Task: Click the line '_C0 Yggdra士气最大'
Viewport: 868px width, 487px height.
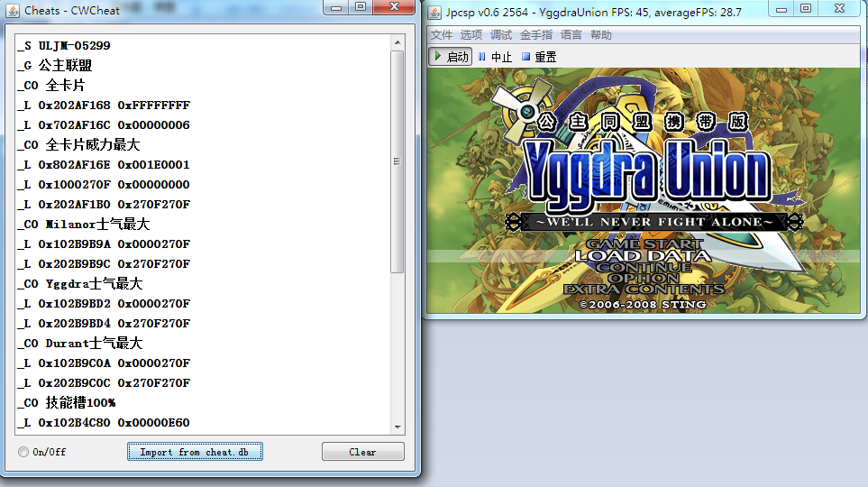Action: pos(79,284)
